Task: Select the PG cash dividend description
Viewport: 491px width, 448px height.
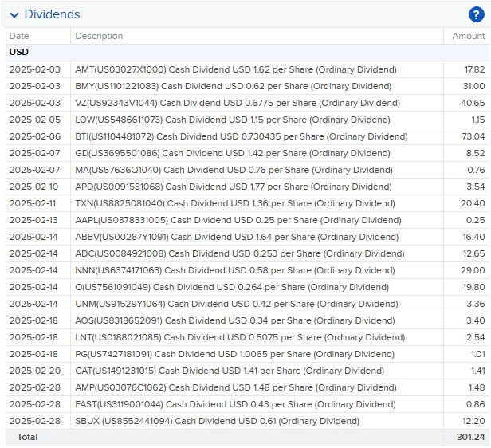Action: [235, 355]
